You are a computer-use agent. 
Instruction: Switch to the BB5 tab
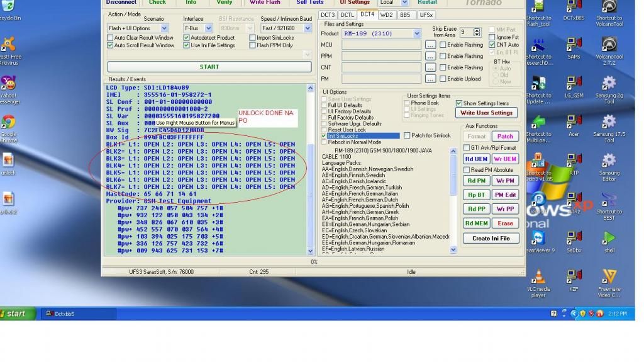[405, 14]
